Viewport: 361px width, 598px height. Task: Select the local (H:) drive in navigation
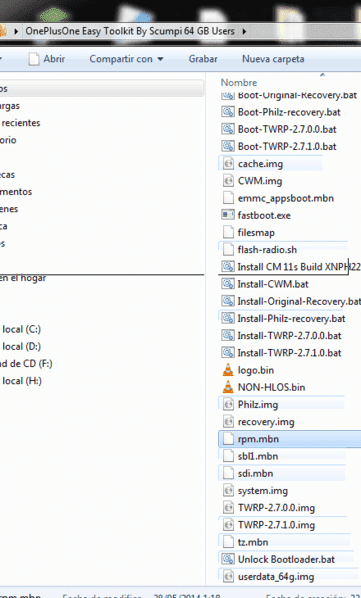21,381
